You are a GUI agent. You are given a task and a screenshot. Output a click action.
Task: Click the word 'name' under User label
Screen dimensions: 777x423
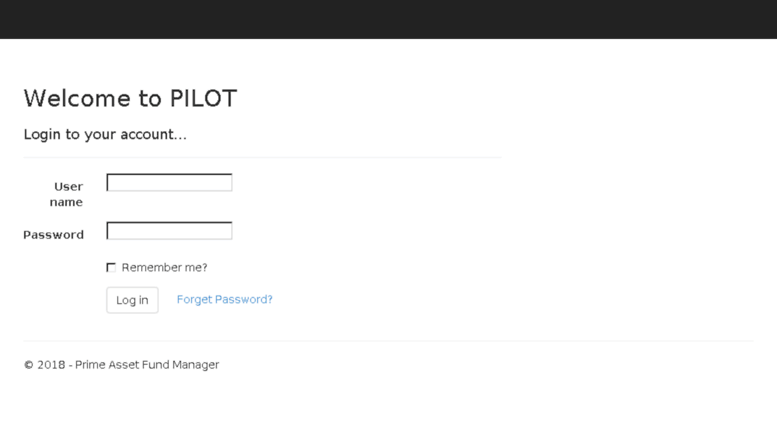(66, 202)
